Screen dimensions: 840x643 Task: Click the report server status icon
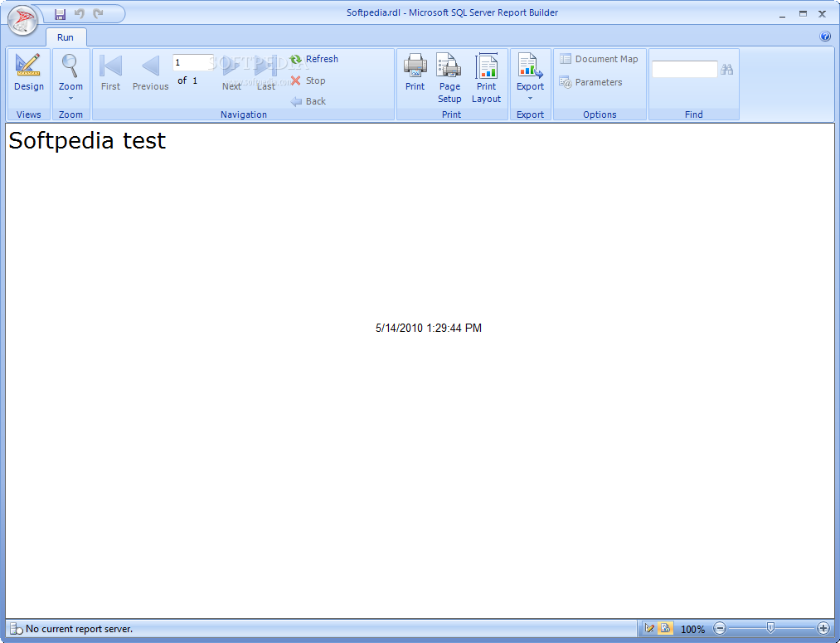(16, 629)
